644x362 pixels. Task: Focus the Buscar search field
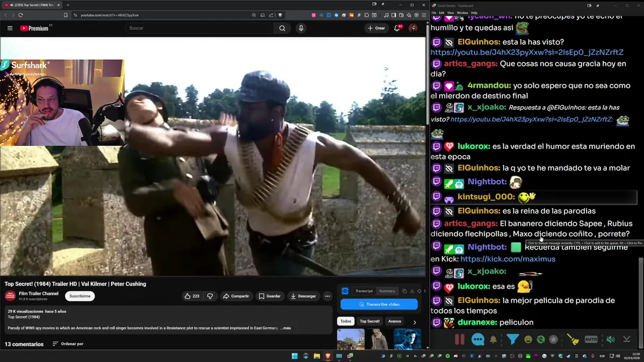tap(199, 28)
